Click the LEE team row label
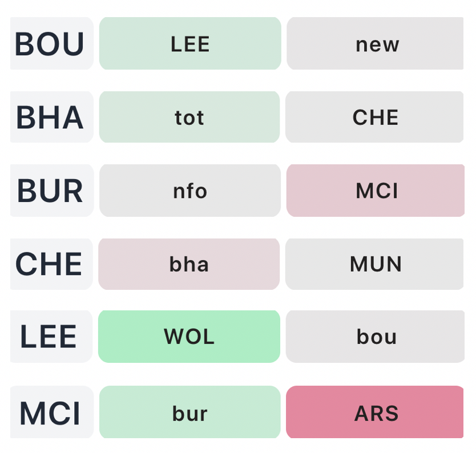 pyautogui.click(x=51, y=337)
